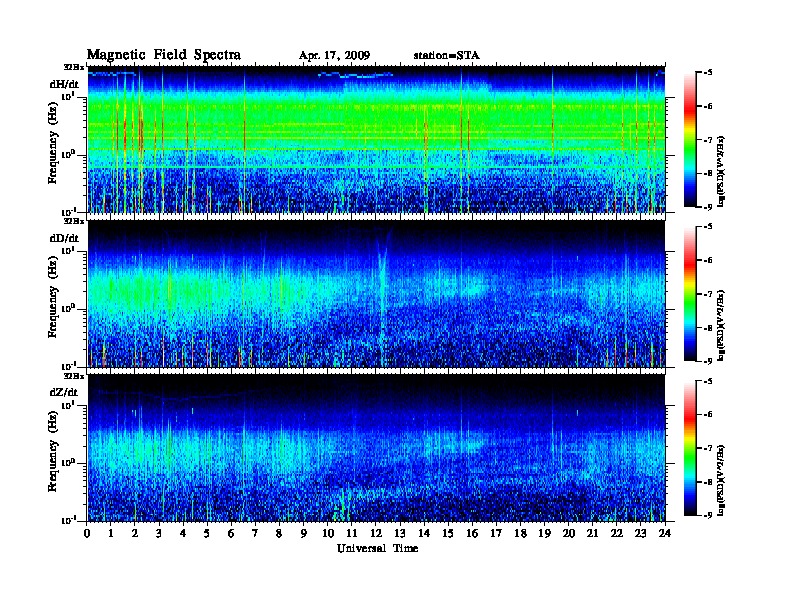This screenshot has height=612, width=792.
Task: Click hour tick label "9" on time axis
Action: click(x=304, y=533)
